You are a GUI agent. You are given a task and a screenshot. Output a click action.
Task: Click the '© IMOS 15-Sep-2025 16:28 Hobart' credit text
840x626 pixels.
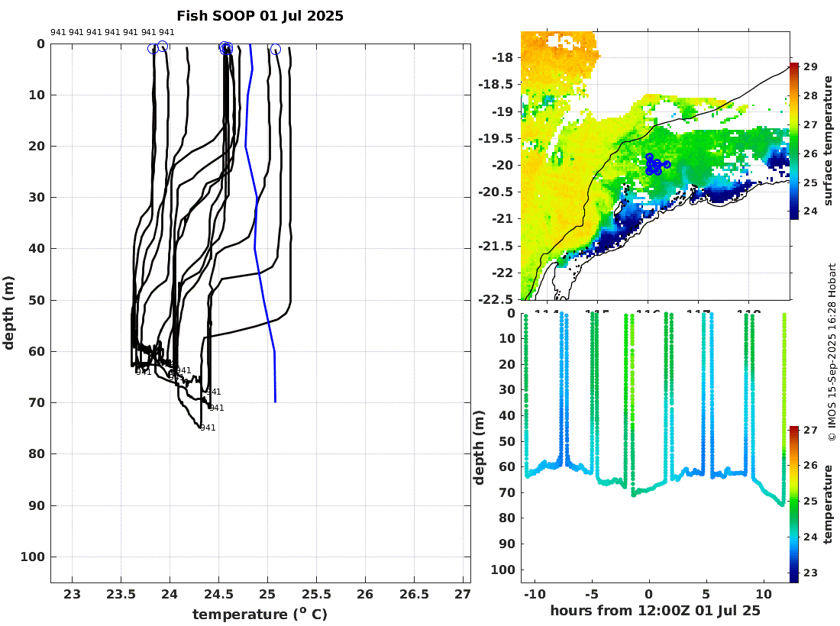832,352
